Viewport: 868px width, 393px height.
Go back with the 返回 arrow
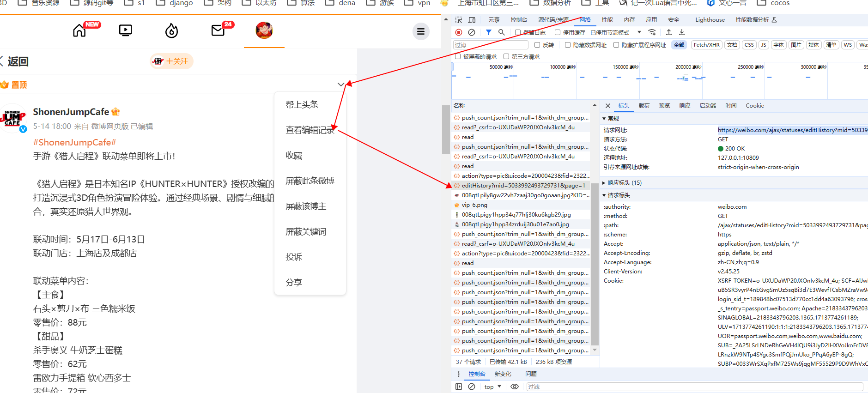click(15, 61)
